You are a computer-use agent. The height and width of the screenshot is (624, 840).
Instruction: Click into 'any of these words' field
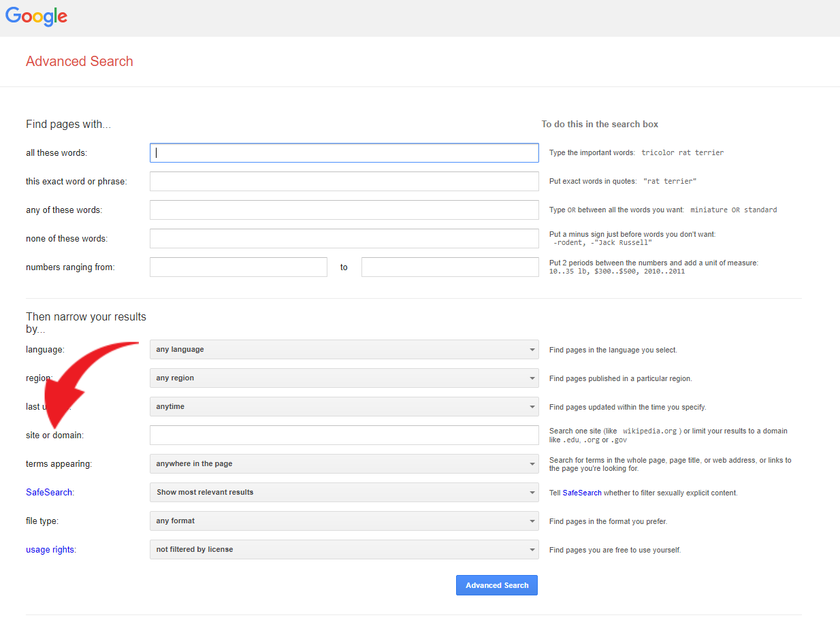[344, 210]
